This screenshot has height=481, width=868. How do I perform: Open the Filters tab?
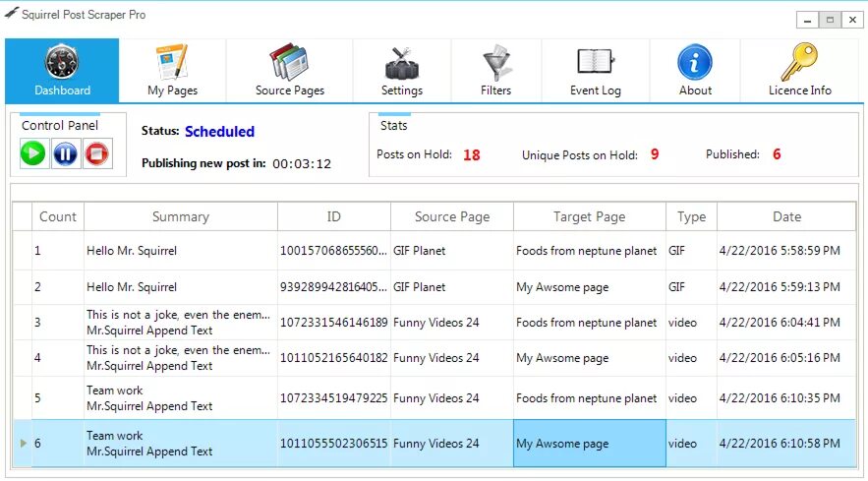coord(496,71)
